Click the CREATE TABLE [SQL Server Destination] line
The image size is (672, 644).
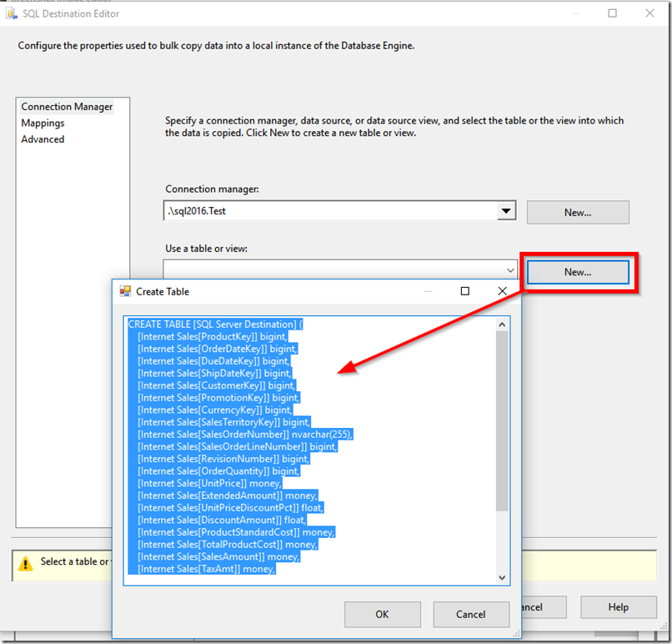pos(216,325)
